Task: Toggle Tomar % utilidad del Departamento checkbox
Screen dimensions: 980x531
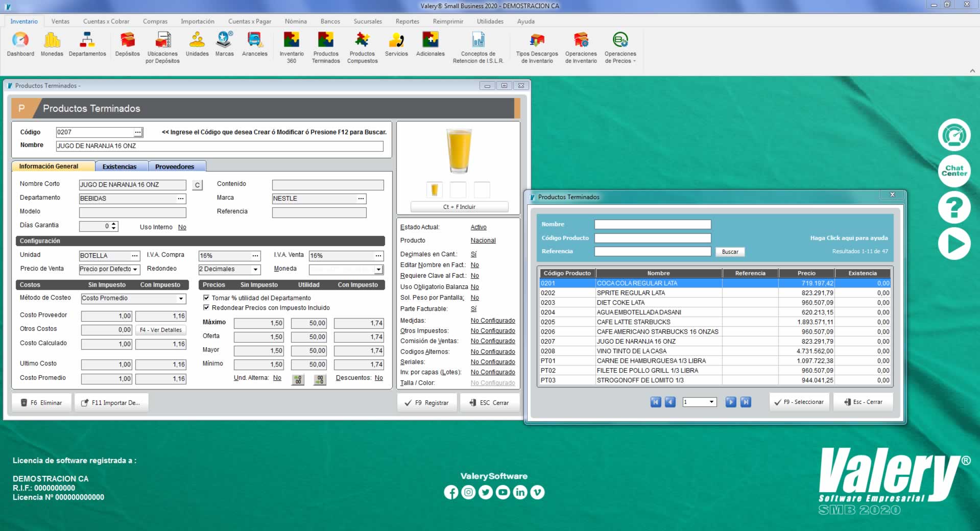Action: pos(206,298)
